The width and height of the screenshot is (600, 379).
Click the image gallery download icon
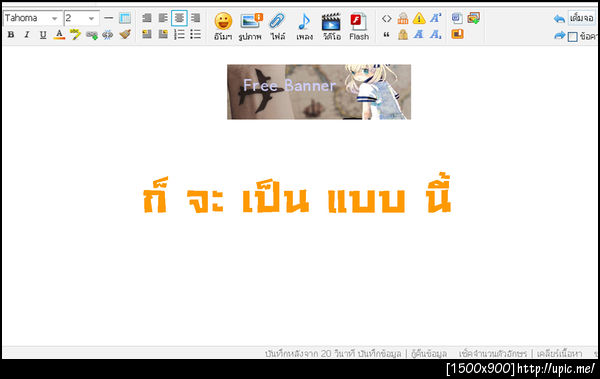tap(473, 18)
